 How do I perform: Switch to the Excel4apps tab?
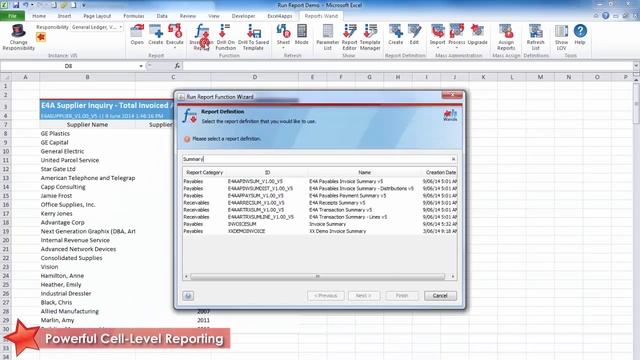coord(280,16)
